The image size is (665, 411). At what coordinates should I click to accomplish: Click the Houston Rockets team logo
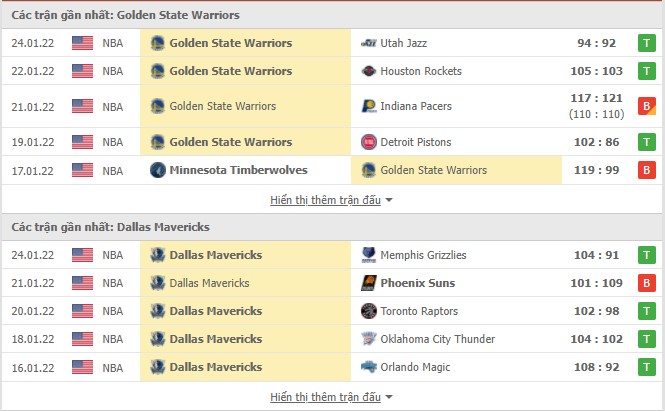point(368,71)
